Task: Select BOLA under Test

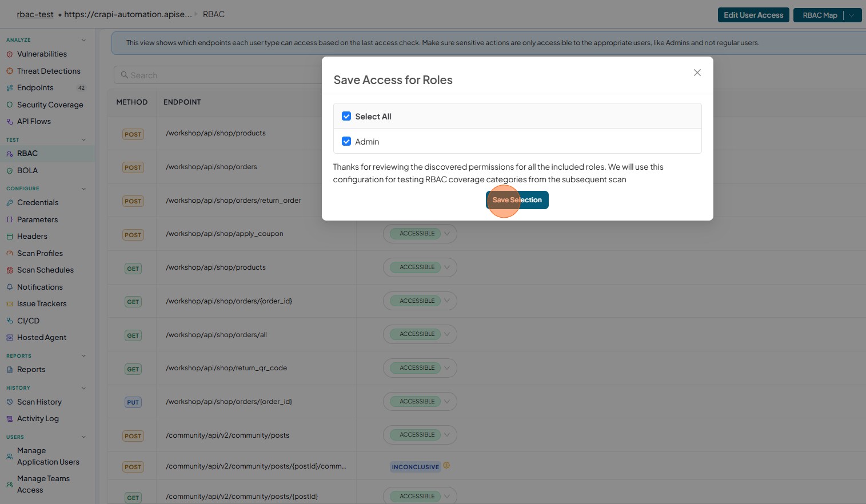Action: pos(27,171)
